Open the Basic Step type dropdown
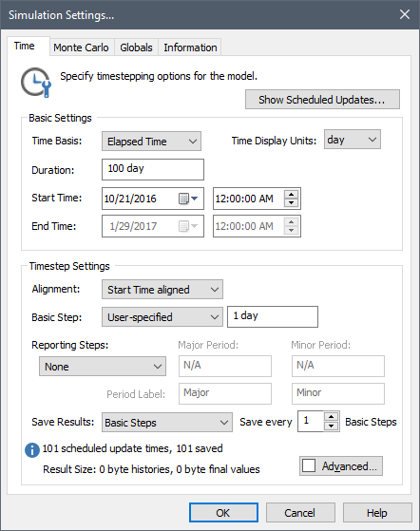This screenshot has height=531, width=420. pos(162,317)
